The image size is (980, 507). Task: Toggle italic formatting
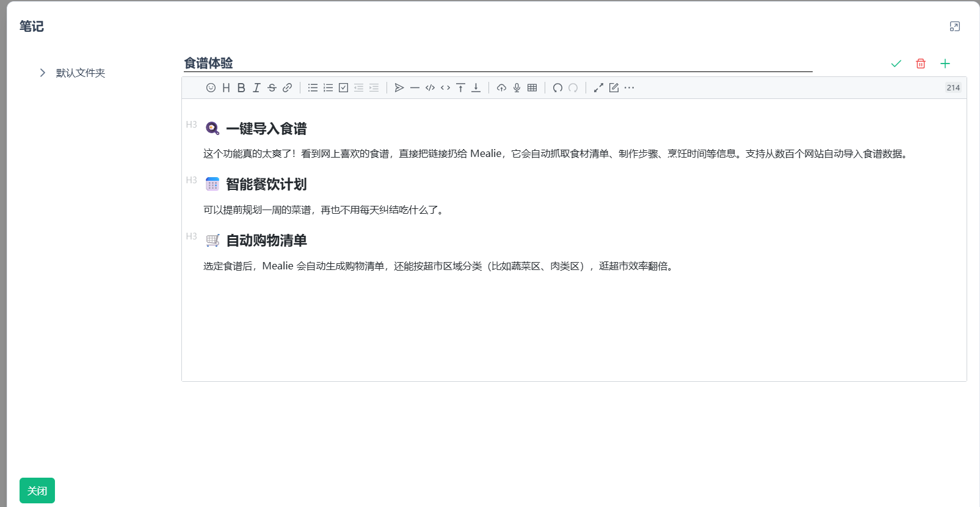tap(256, 88)
